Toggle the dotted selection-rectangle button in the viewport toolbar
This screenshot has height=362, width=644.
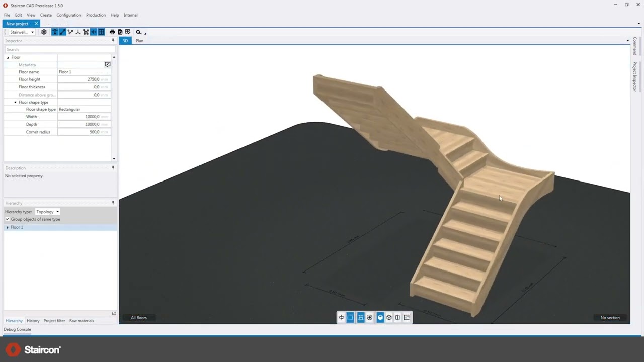click(350, 317)
